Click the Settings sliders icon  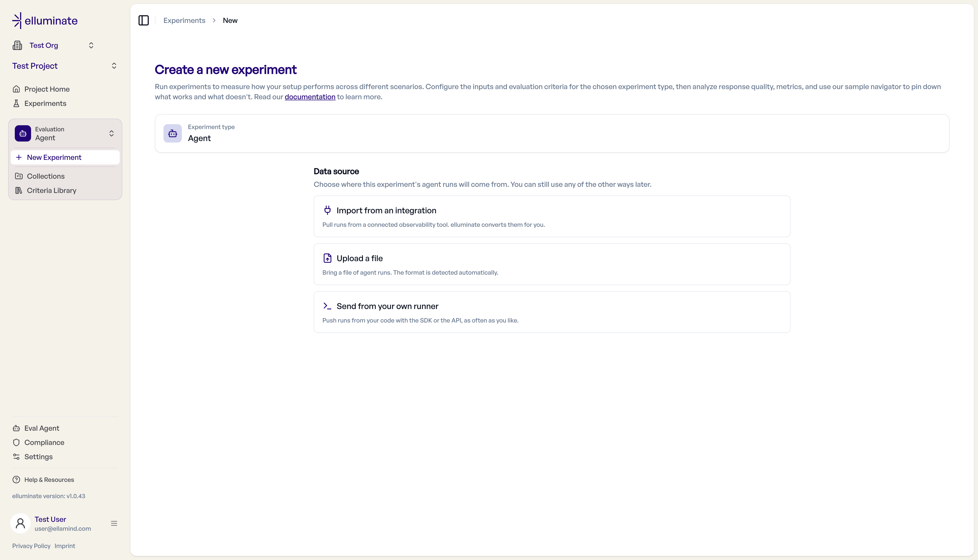16,457
